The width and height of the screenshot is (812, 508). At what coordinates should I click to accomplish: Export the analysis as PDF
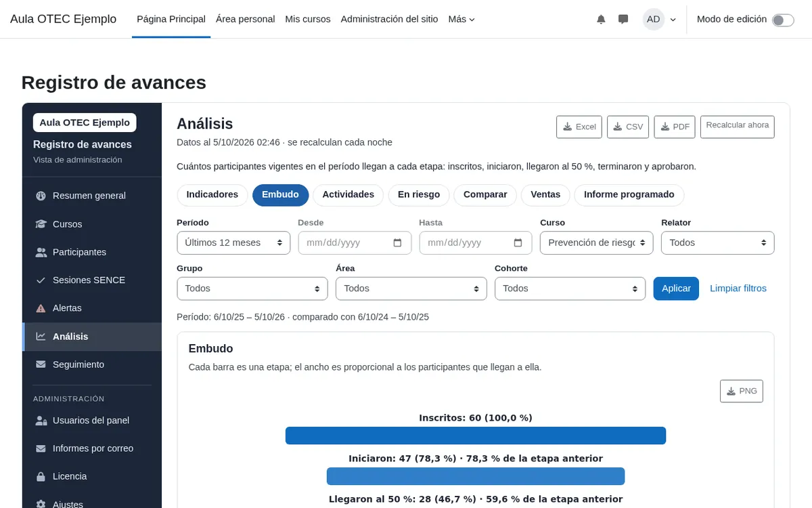pyautogui.click(x=675, y=127)
